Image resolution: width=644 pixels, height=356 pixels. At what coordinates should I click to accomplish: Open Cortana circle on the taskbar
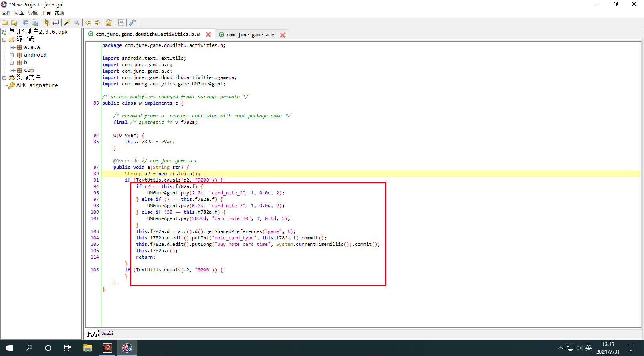pyautogui.click(x=48, y=348)
